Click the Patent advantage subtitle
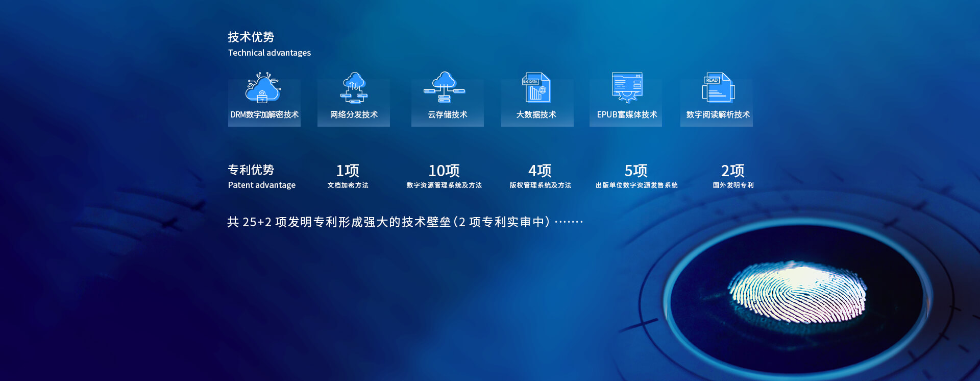Viewport: 980px width, 381px height. [261, 185]
